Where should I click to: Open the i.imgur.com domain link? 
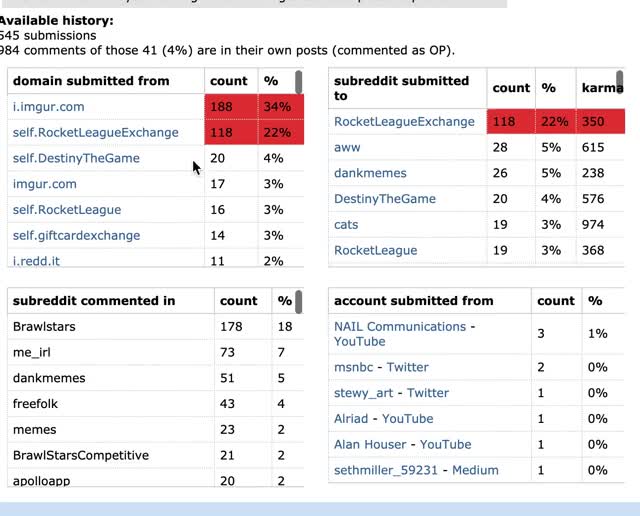tap(49, 107)
